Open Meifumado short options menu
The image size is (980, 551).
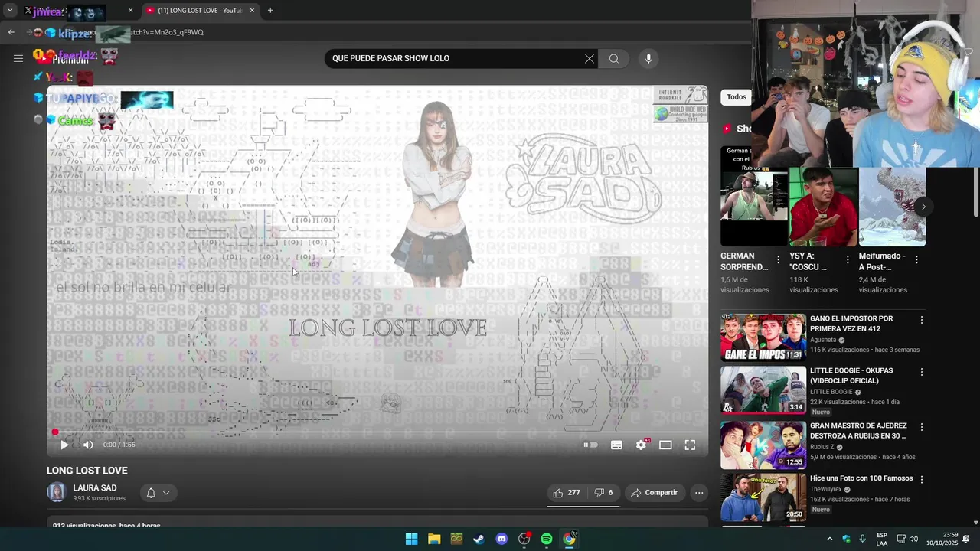[x=916, y=260]
